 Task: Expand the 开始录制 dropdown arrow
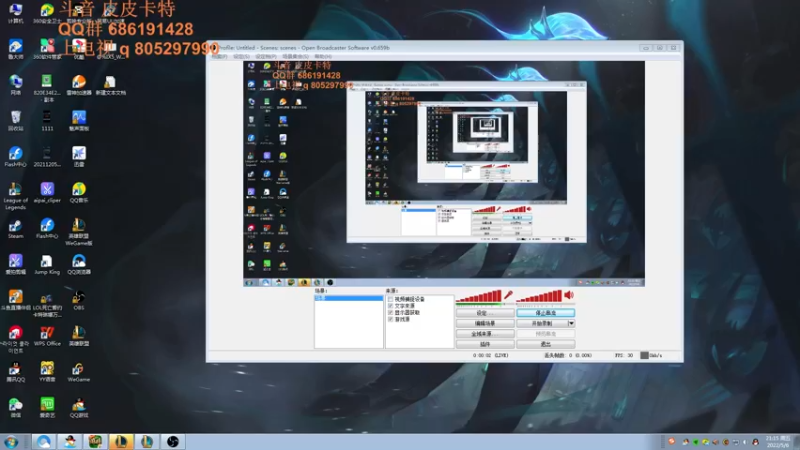coord(571,323)
